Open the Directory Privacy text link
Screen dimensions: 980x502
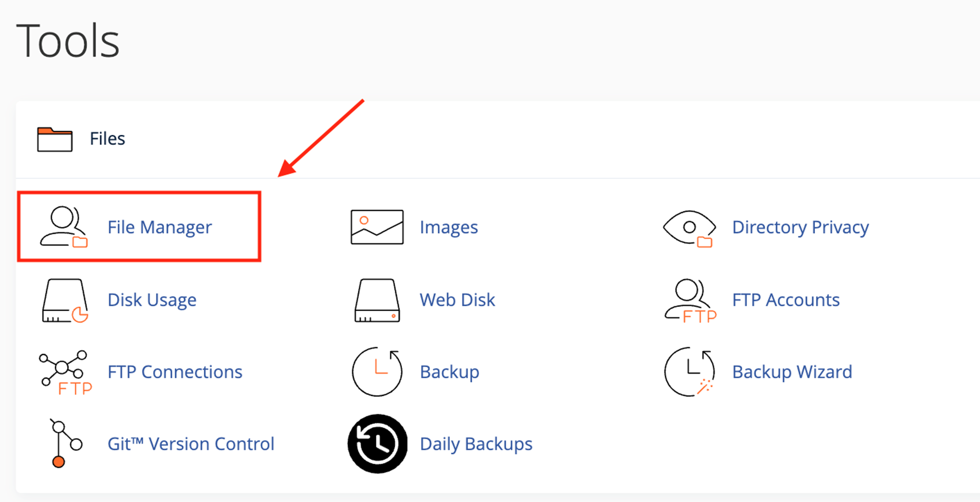(x=800, y=227)
